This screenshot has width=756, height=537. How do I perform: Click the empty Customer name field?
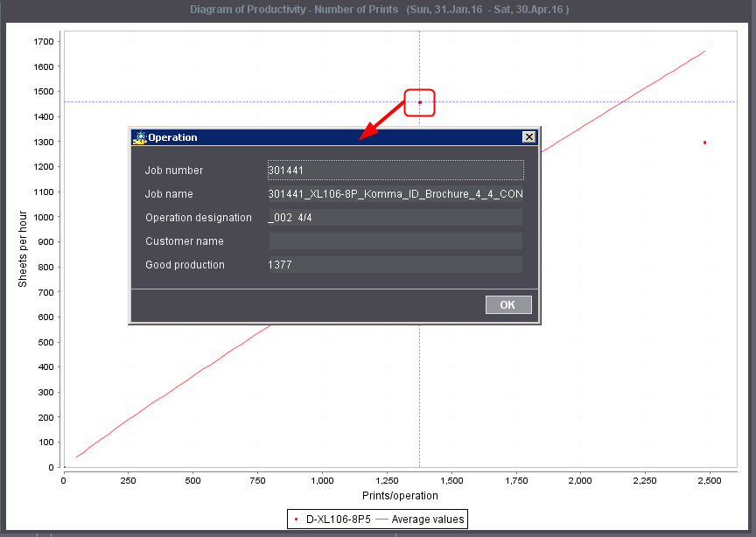point(395,241)
